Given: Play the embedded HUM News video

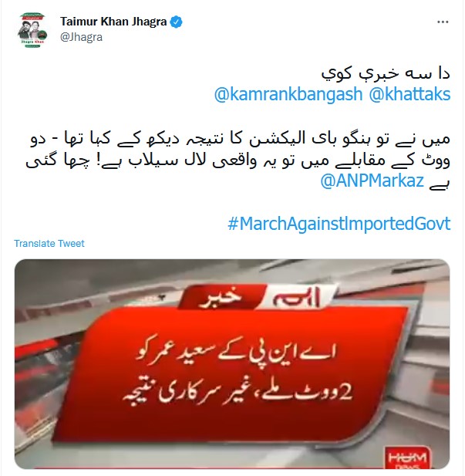Looking at the screenshot, I should [232, 363].
